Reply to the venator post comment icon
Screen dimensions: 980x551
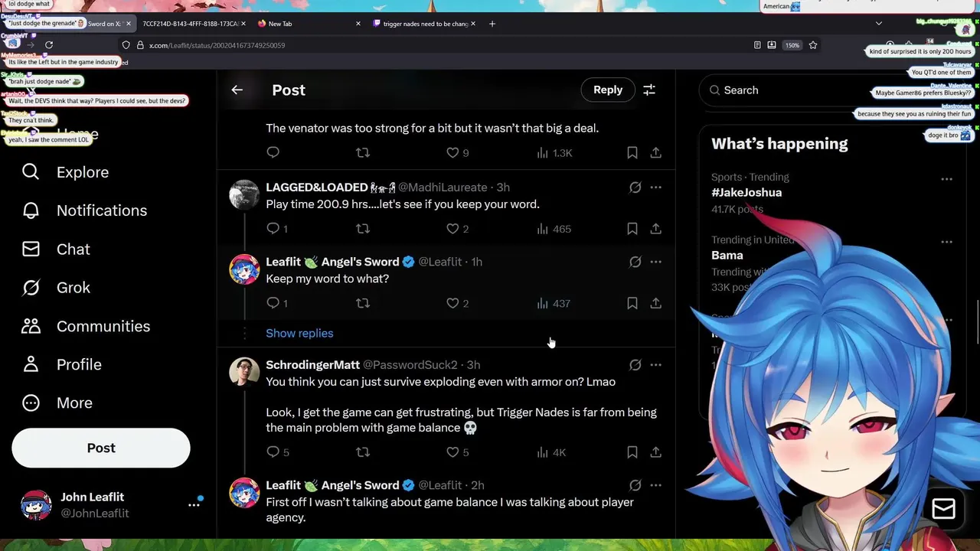(x=273, y=152)
